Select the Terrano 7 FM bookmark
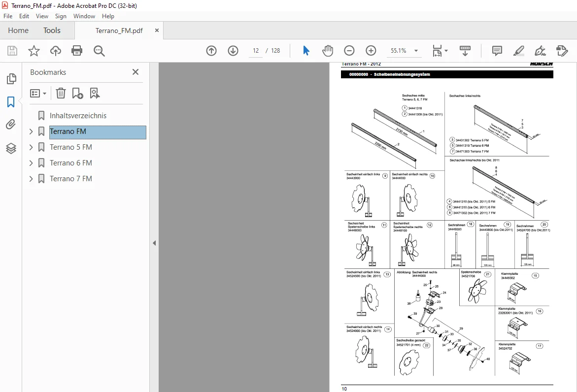The height and width of the screenshot is (392, 577). (70, 179)
